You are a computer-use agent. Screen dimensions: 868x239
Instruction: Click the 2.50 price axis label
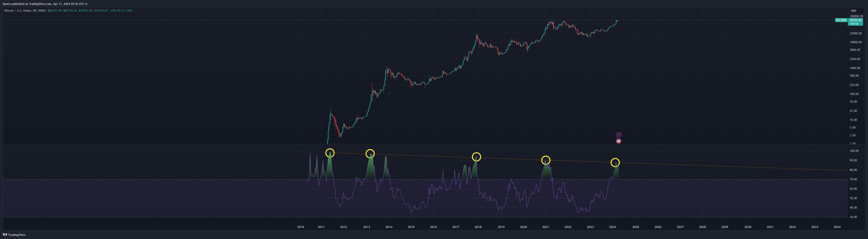(853, 135)
